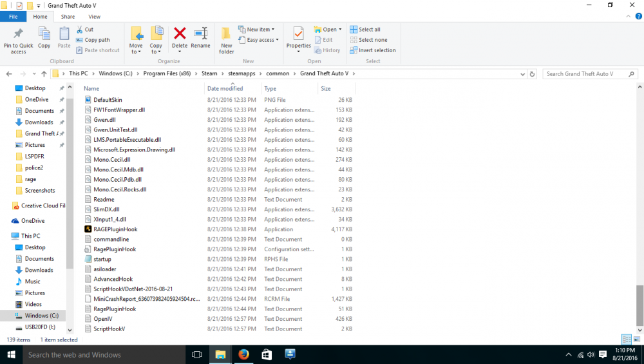The height and width of the screenshot is (364, 644).
Task: Delete the selected file
Action: 180,38
